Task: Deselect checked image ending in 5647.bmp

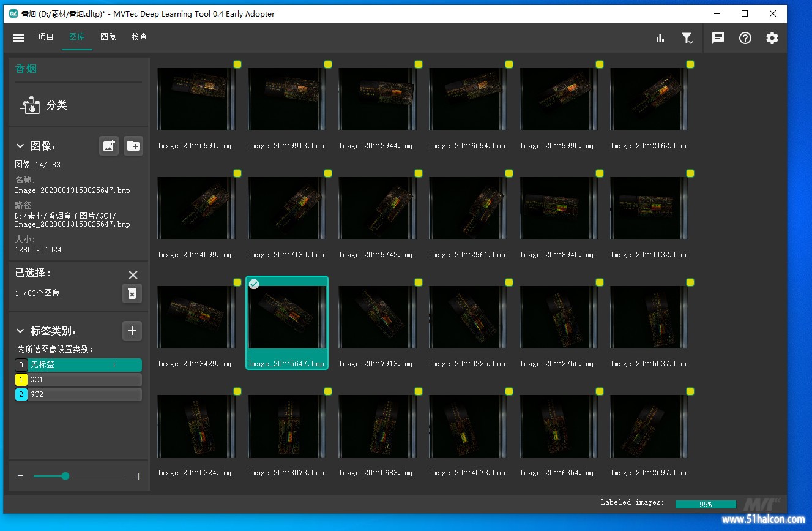Action: (x=254, y=284)
